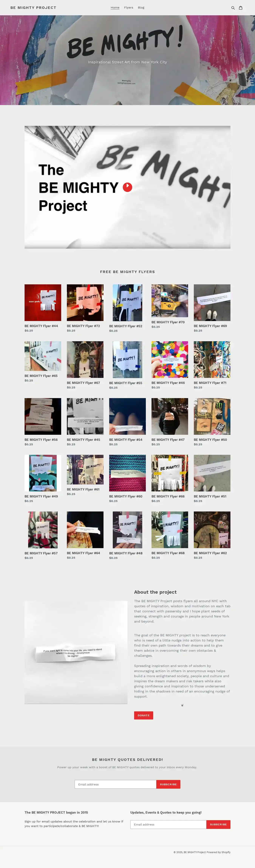Focus the footer Email address field

(168, 825)
